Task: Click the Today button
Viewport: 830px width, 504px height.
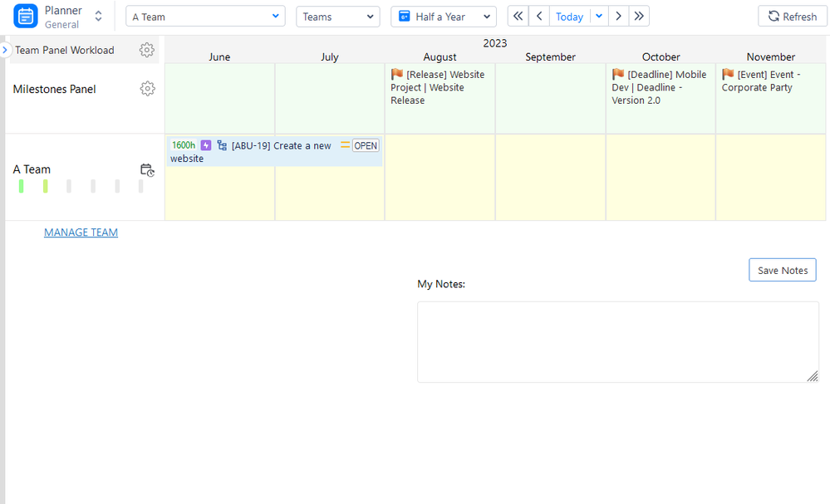Action: [570, 17]
